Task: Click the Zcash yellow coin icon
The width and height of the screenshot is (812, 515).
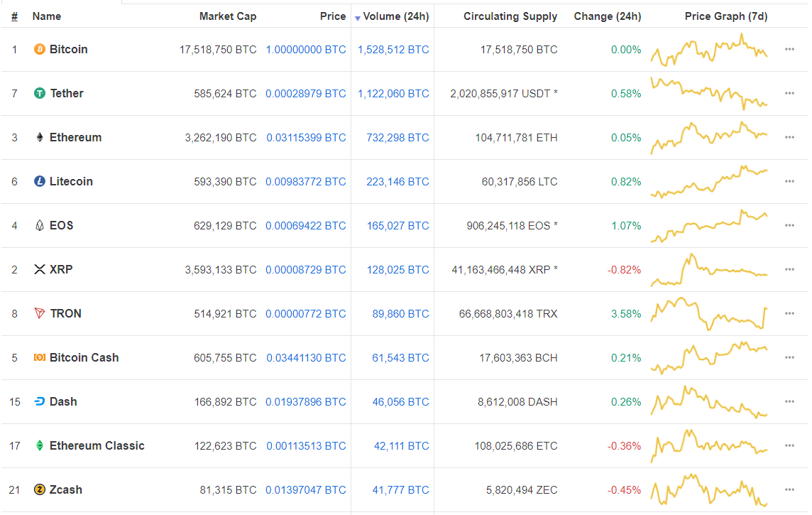Action: coord(40,490)
